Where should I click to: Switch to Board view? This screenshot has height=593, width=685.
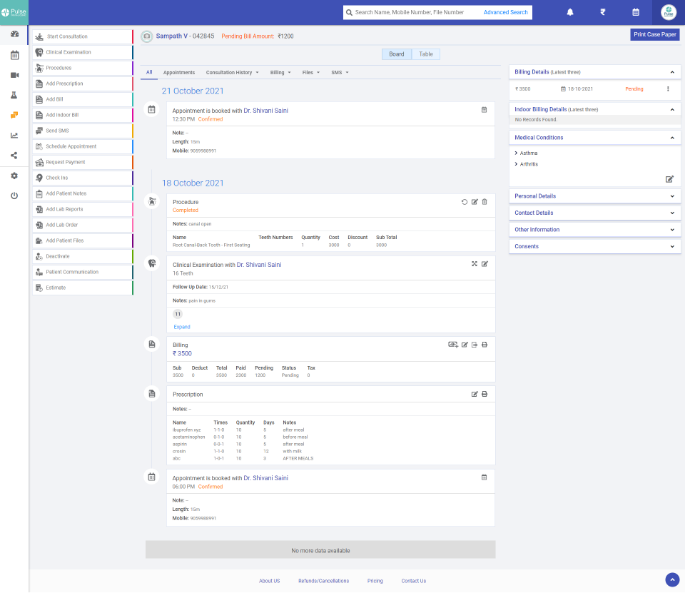[x=397, y=54]
